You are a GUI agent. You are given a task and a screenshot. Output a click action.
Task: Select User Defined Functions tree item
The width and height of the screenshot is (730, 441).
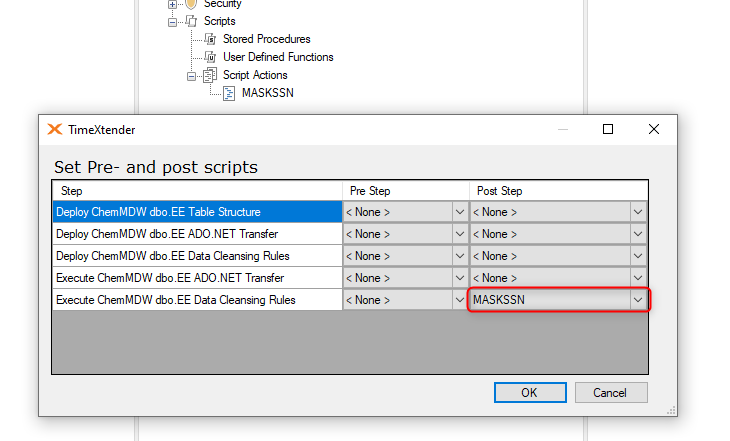click(278, 57)
